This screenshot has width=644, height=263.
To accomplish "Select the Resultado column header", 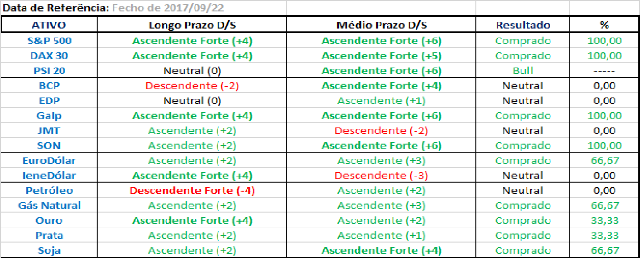I will point(523,25).
